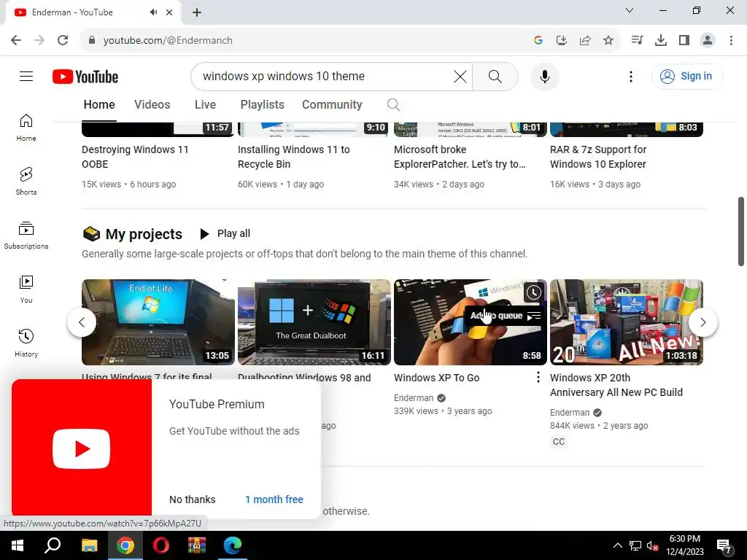Screen dimensions: 747x560
Task: Click Sign in button
Action: coord(687,76)
